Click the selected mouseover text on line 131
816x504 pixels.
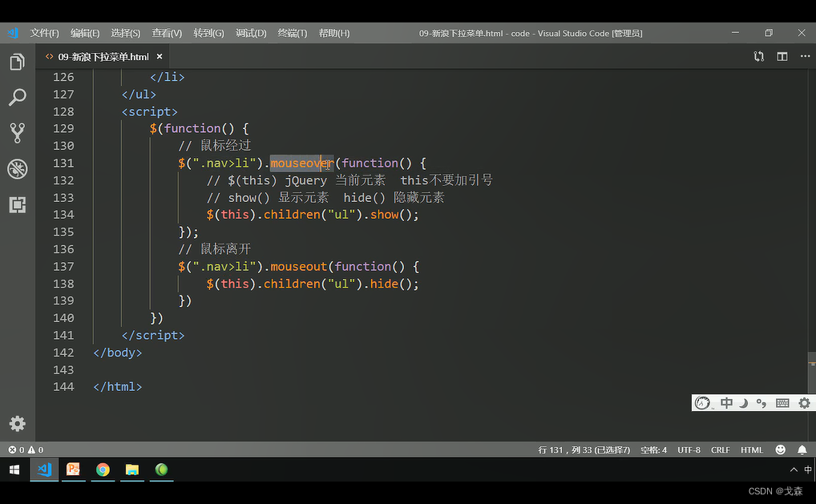[x=301, y=163]
